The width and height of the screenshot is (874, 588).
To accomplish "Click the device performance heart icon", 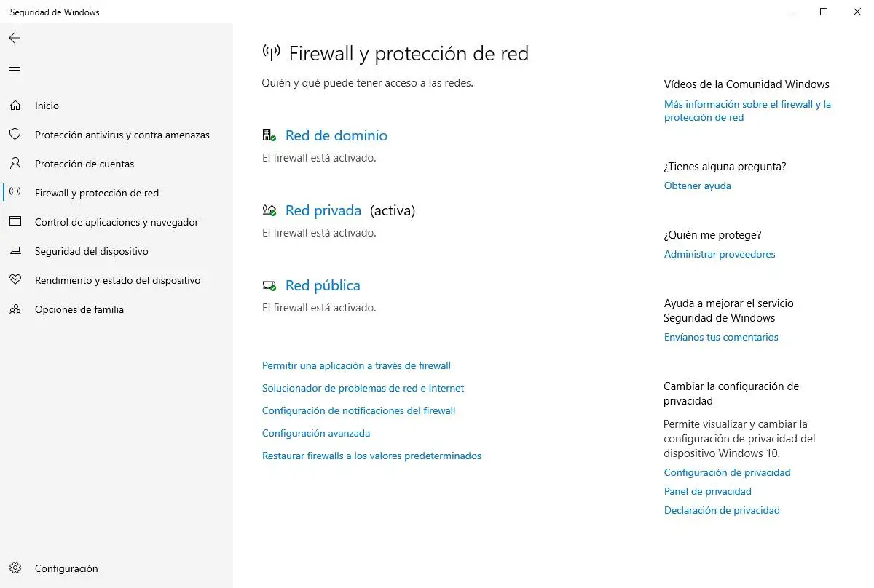I will [15, 280].
